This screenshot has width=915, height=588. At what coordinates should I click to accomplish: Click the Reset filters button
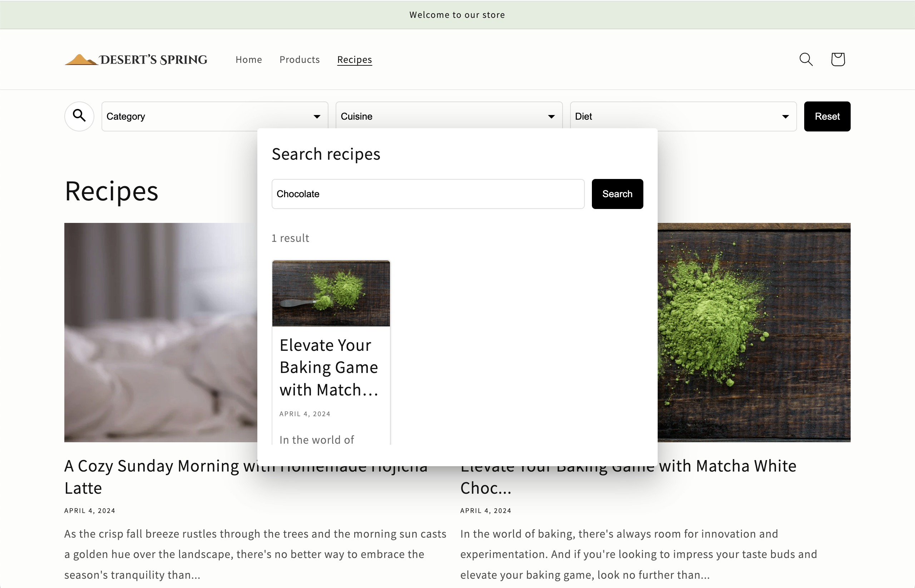pos(827,116)
